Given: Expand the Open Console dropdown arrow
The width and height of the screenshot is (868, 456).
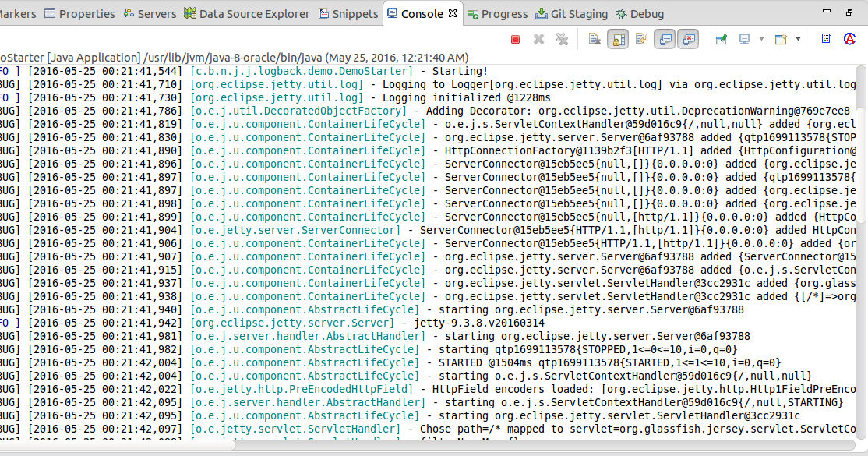Looking at the screenshot, I should [x=797, y=39].
